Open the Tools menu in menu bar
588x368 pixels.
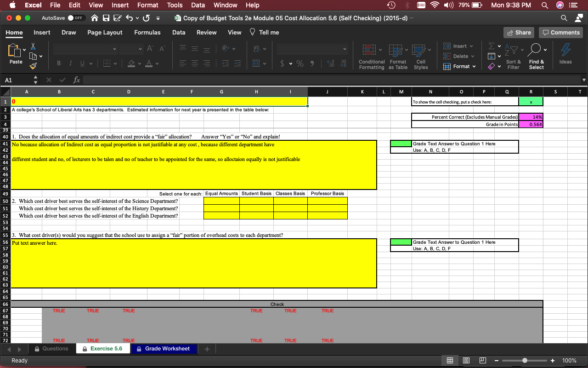point(175,5)
